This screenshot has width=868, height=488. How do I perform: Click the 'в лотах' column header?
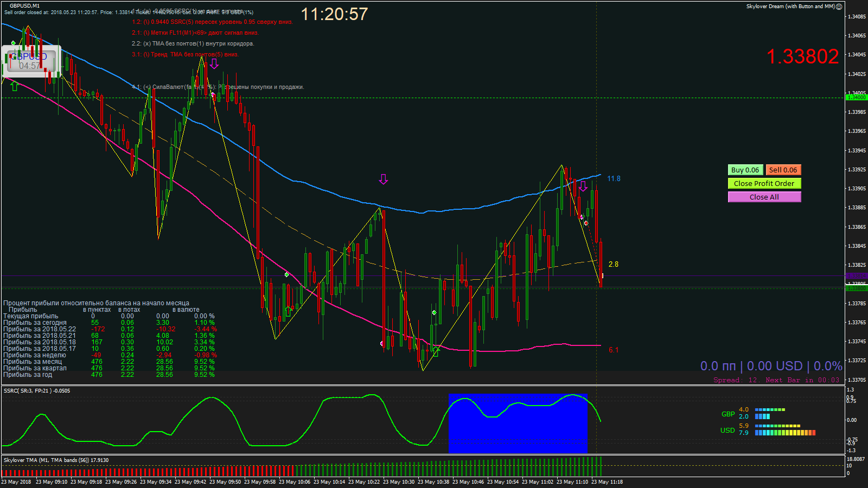click(x=129, y=310)
